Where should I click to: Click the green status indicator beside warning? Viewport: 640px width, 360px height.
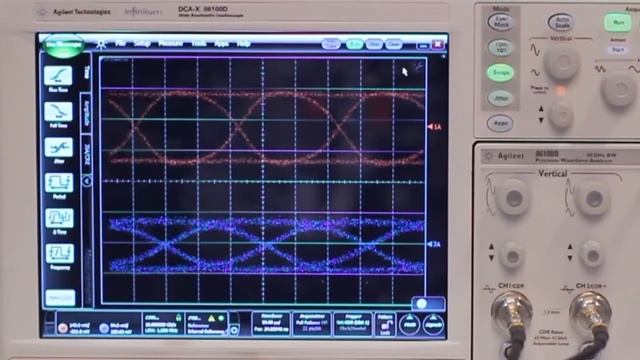pyautogui.click(x=221, y=318)
